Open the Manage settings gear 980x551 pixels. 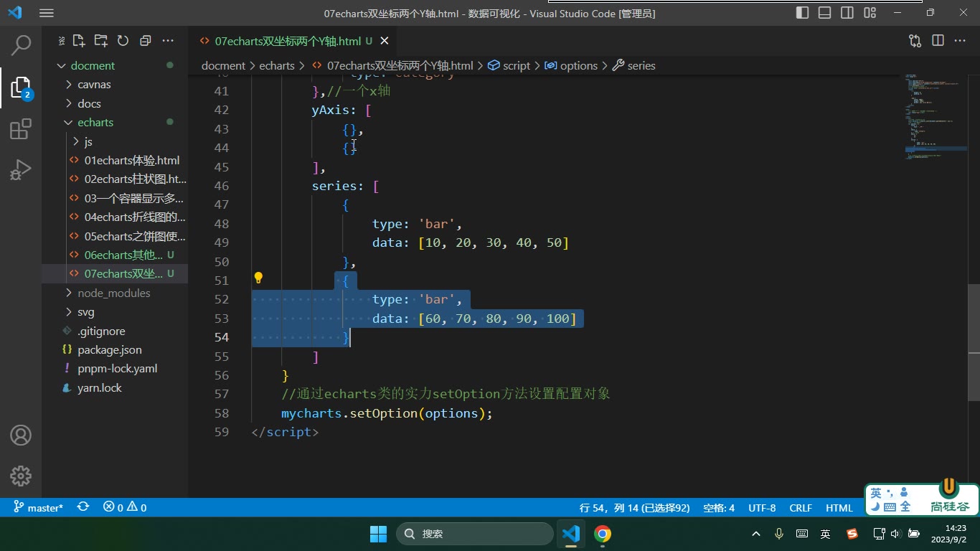point(21,476)
